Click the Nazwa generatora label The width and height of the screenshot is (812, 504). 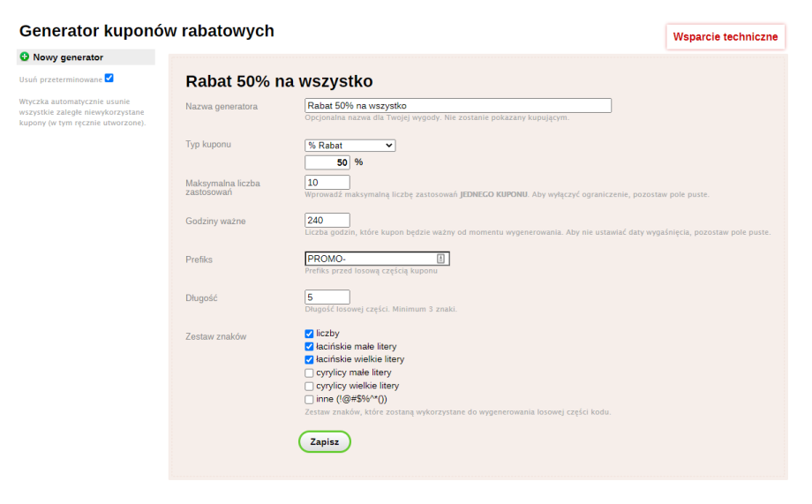click(222, 106)
